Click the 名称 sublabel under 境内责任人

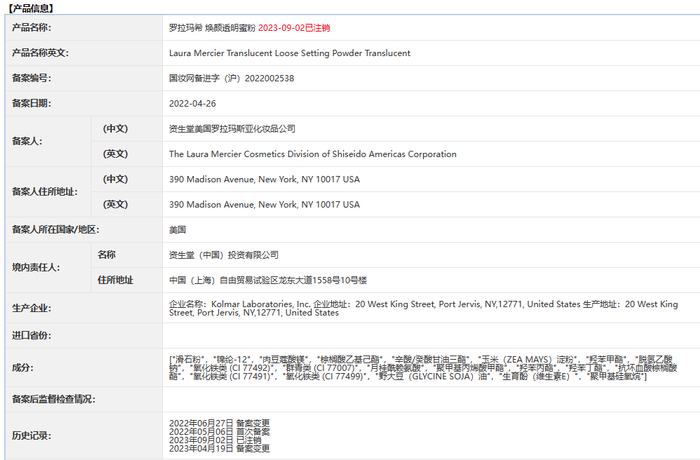click(107, 255)
